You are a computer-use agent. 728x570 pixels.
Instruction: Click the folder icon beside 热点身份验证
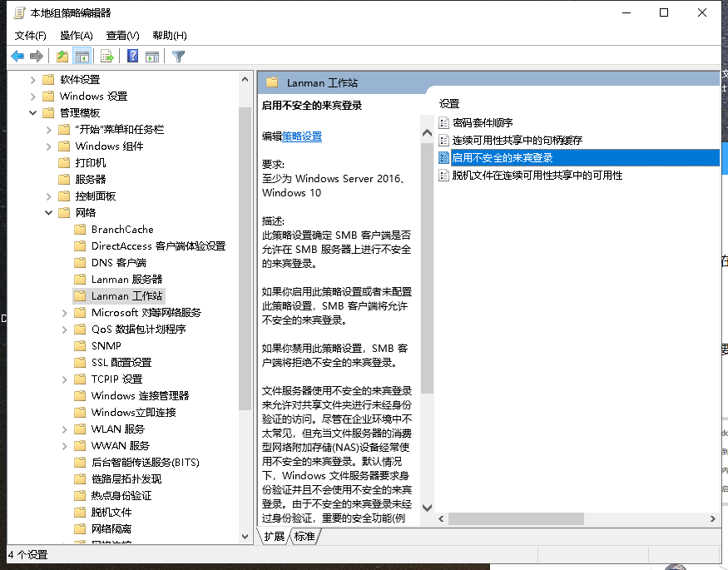click(x=81, y=495)
